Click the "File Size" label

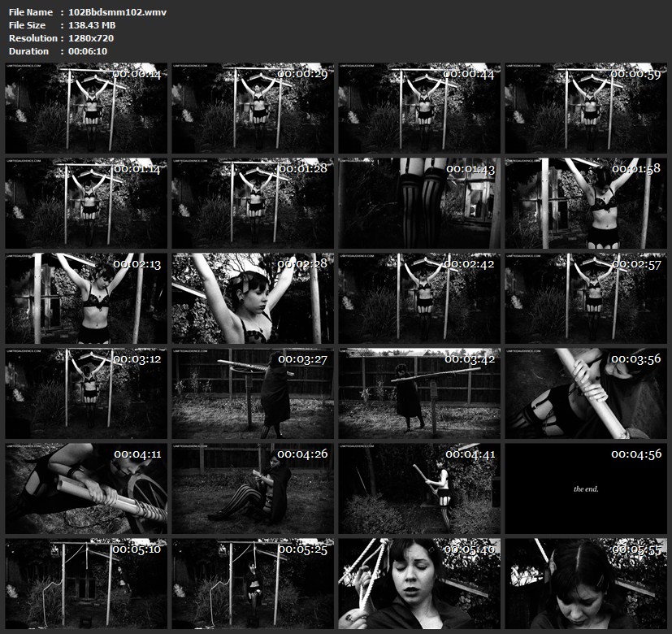coord(27,25)
